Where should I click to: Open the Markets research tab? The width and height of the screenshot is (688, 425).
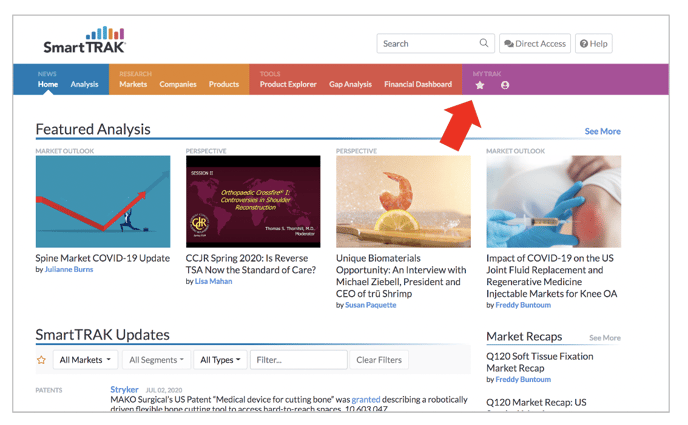click(133, 84)
